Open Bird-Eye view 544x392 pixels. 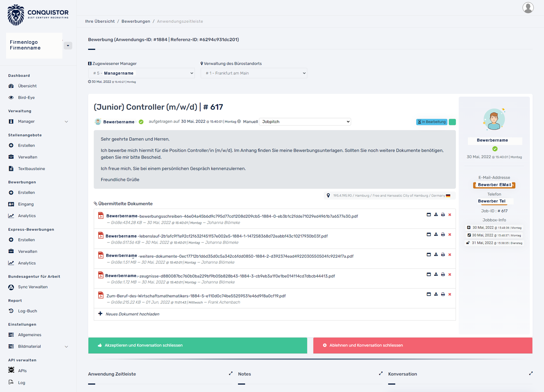pyautogui.click(x=26, y=97)
